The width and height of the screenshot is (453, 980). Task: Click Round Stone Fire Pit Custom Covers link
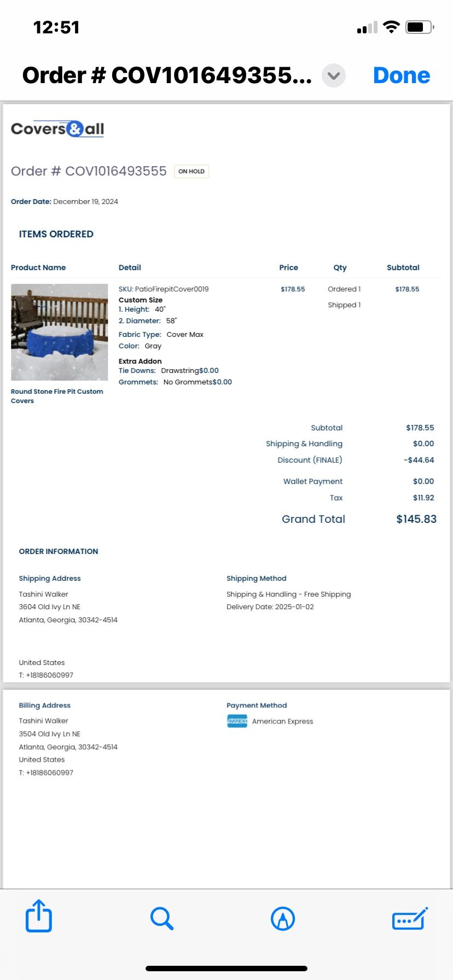coord(57,396)
